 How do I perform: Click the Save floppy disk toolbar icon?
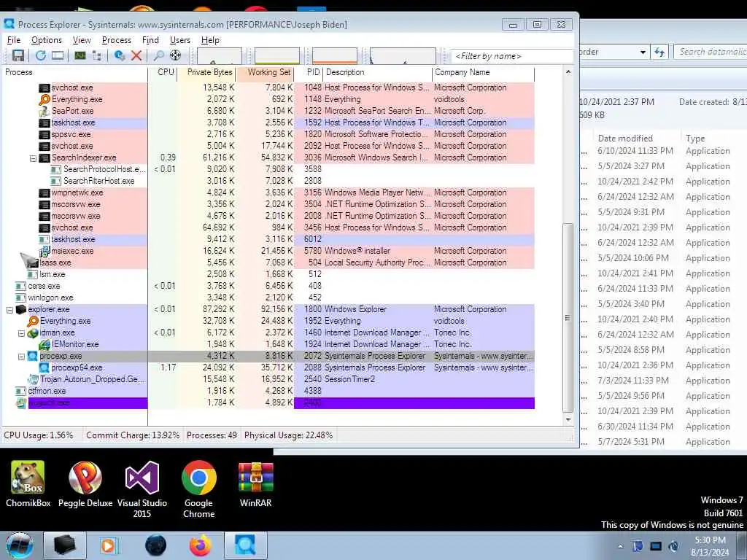(x=18, y=55)
